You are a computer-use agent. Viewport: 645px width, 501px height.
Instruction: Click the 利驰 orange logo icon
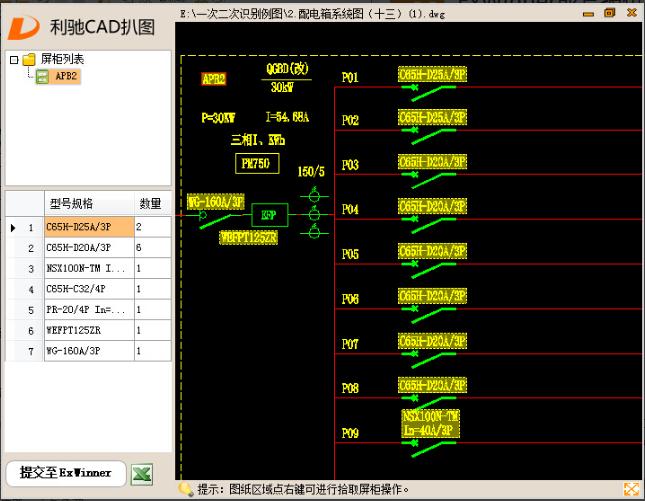(x=26, y=23)
